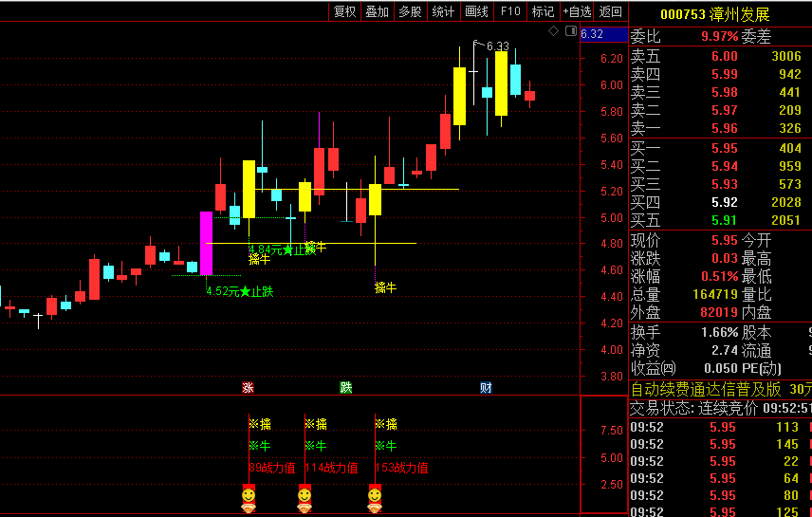
Task: Select the 买三 5.93 order row
Action: pos(720,184)
